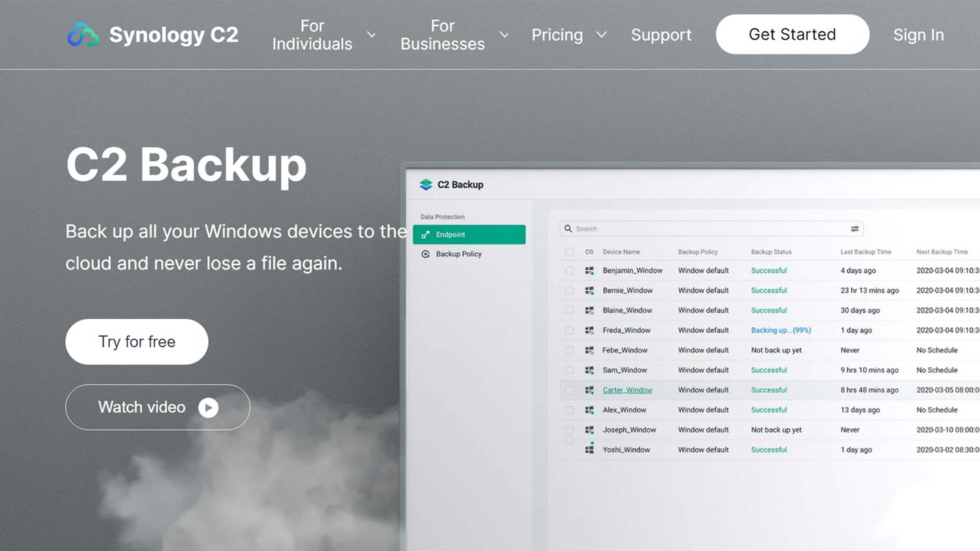Viewport: 980px width, 551px height.
Task: Open the For Businesses menu
Action: coord(442,35)
